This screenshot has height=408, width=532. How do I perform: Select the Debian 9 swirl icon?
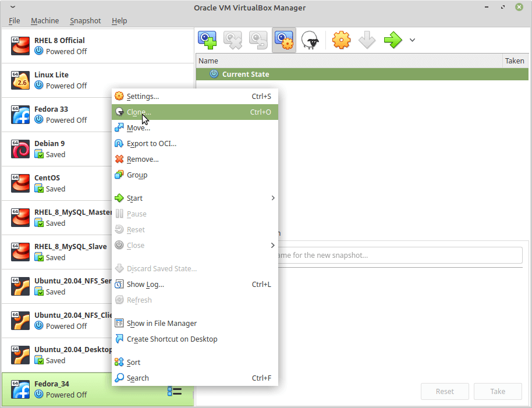pos(20,149)
